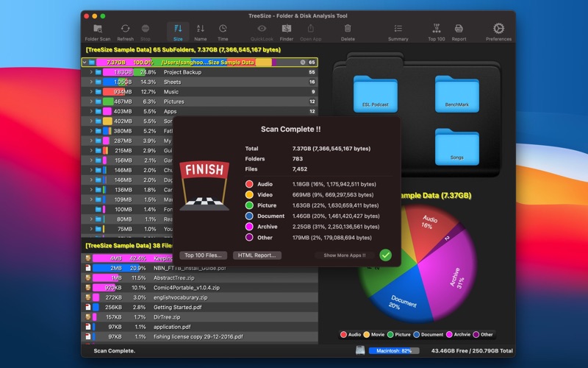Click the HTML Report button
588x368 pixels.
click(257, 255)
